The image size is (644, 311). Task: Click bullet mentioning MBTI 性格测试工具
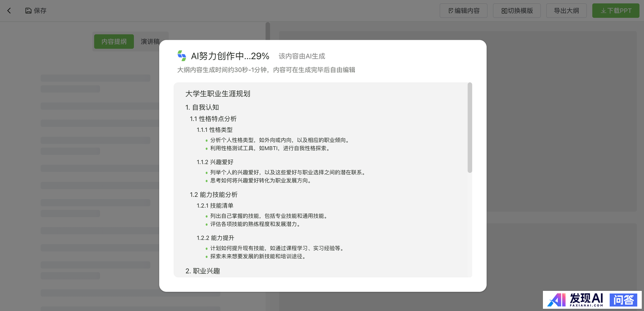(271, 148)
